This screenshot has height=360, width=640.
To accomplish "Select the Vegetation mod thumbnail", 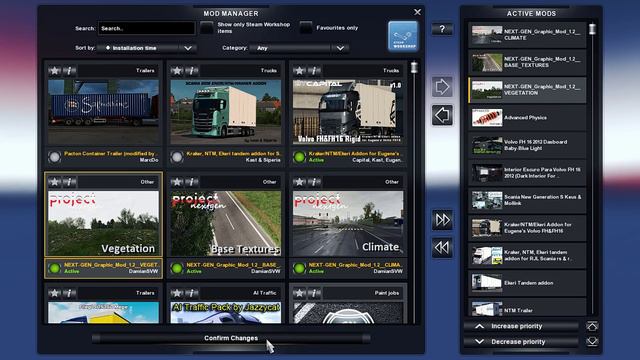I will 103,223.
